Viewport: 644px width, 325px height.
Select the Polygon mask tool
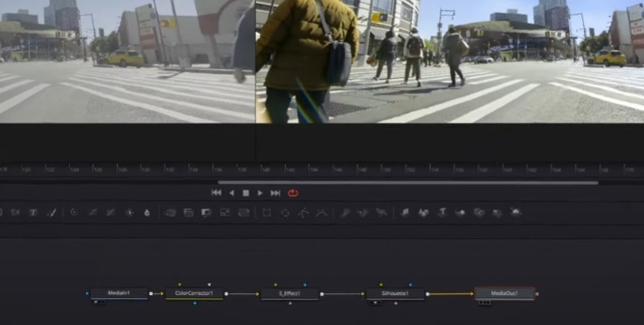click(x=304, y=213)
